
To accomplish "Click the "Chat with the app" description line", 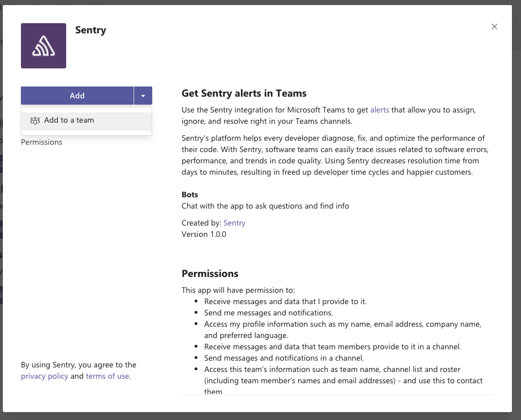I will click(265, 206).
